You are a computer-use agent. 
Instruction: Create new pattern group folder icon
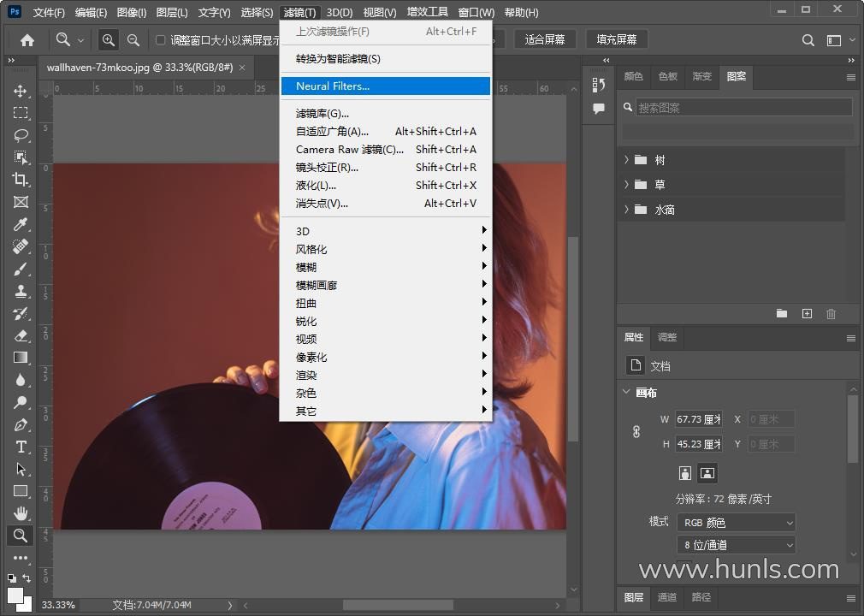pos(781,313)
